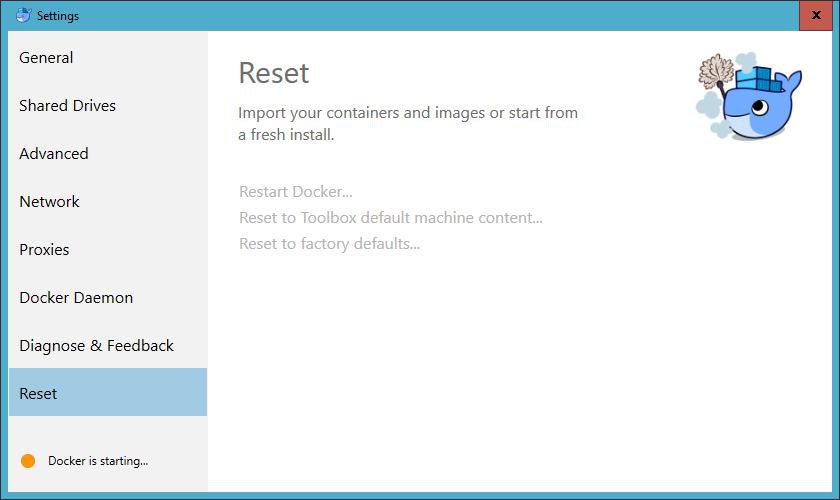840x500 pixels.
Task: Click the Settings window title text
Action: pos(58,16)
